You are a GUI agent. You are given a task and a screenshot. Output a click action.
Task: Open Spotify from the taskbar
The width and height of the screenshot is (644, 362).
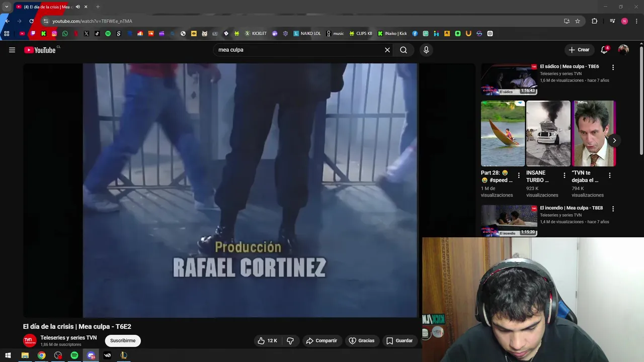[x=74, y=355]
